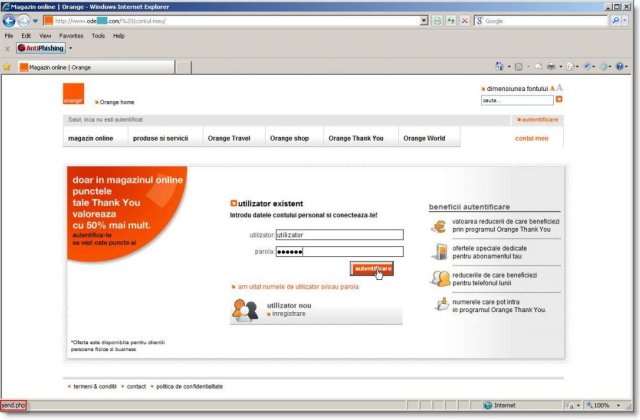Open the View menu
Image resolution: width=640 pixels, height=420 pixels.
point(45,36)
